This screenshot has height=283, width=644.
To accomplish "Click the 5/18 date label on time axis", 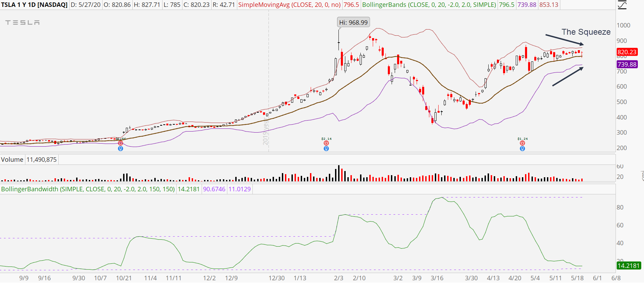I will [x=577, y=278].
